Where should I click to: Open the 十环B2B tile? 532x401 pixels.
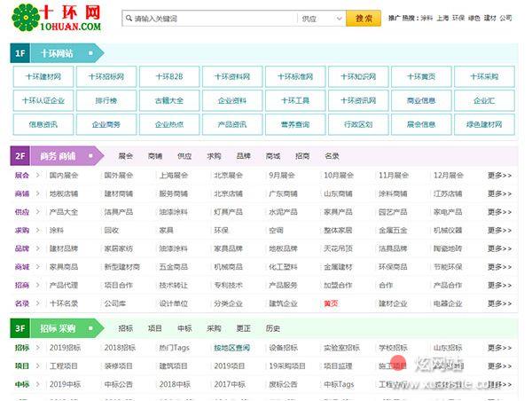(169, 76)
